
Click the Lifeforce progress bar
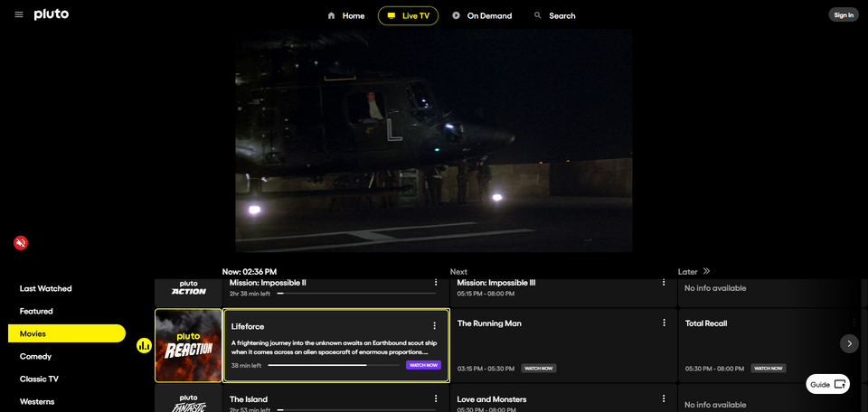point(334,365)
